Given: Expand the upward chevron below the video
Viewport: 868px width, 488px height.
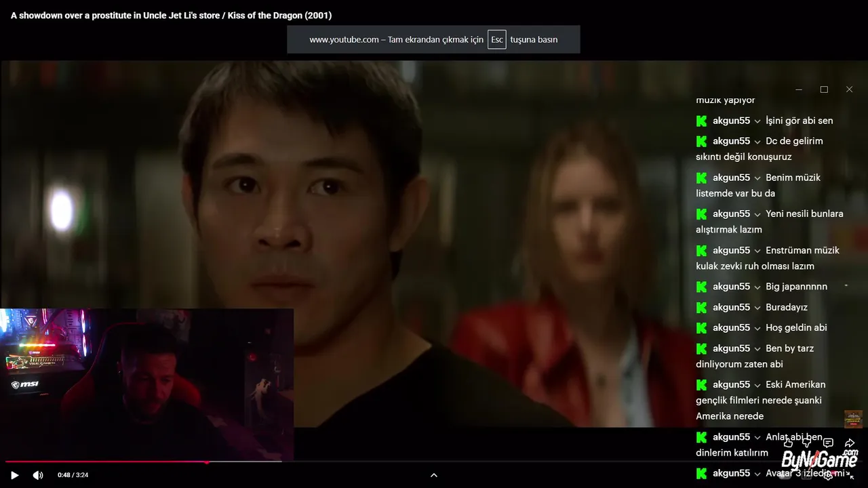Looking at the screenshot, I should coord(434,475).
